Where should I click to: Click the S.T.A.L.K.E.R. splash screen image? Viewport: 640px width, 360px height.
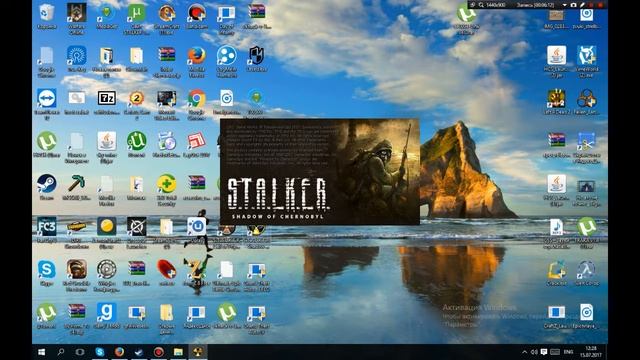click(x=320, y=172)
